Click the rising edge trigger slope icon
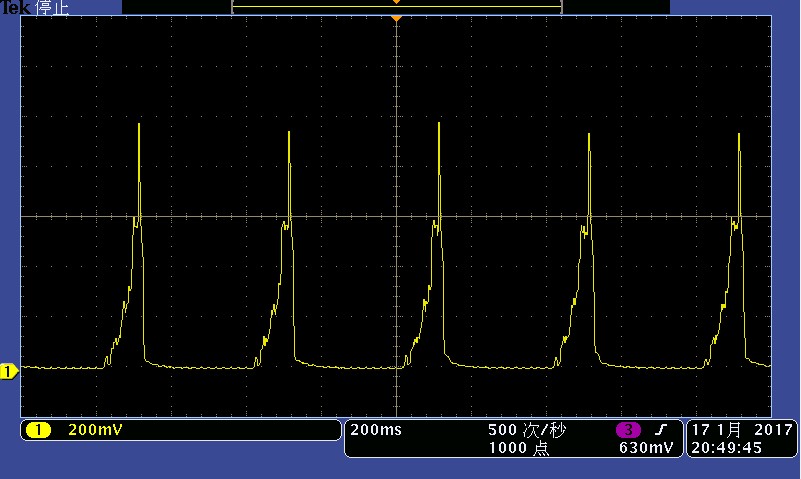This screenshot has height=479, width=801. 661,430
